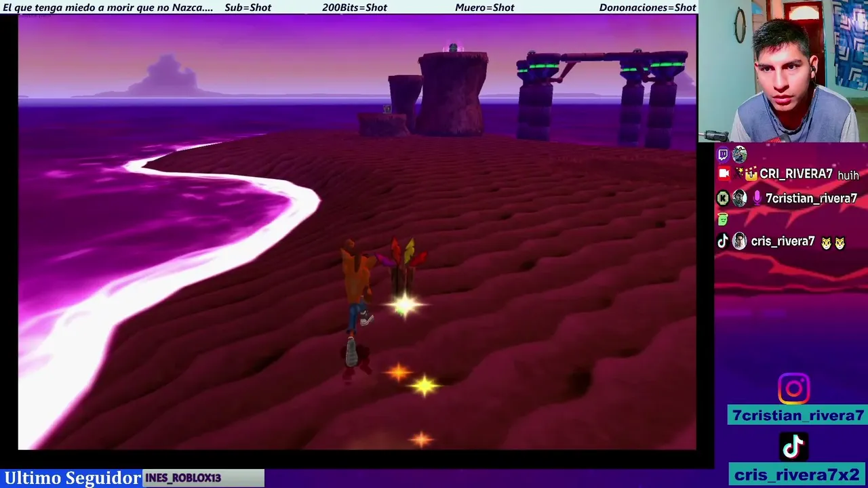The width and height of the screenshot is (868, 488).
Task: Click the large TikTok logo
Action: pos(793,447)
